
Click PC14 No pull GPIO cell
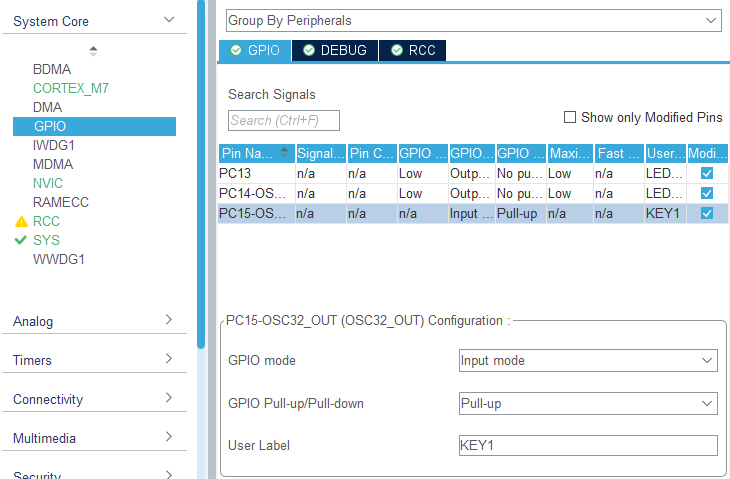(520, 193)
